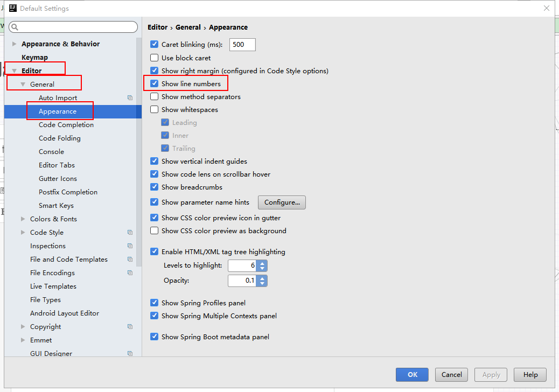559x392 pixels.
Task: Select Smart Keys in the tree
Action: pos(56,206)
